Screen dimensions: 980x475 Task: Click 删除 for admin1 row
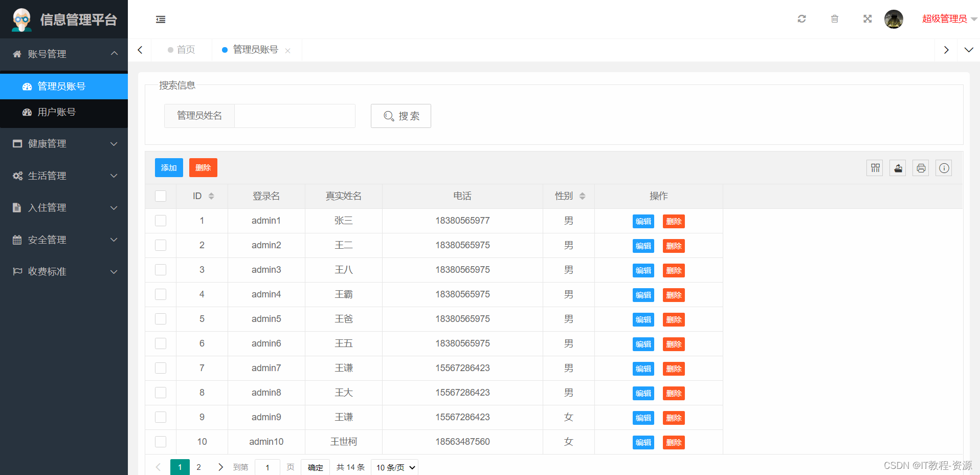pos(674,221)
